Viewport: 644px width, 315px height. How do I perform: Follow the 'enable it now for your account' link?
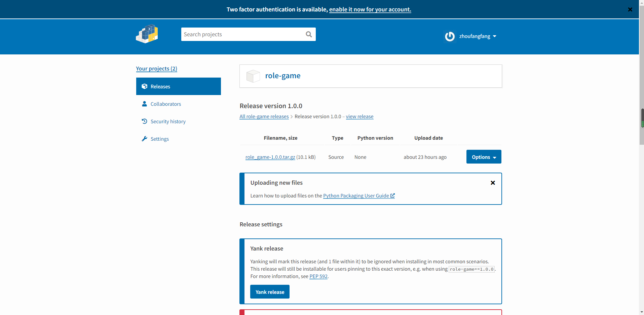point(370,9)
